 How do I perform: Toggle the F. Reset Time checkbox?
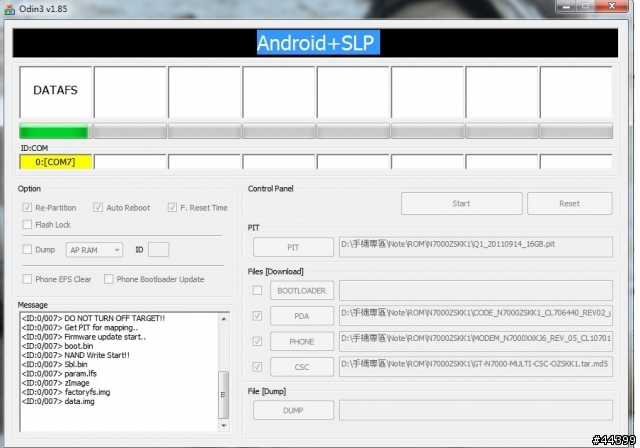pyautogui.click(x=172, y=207)
